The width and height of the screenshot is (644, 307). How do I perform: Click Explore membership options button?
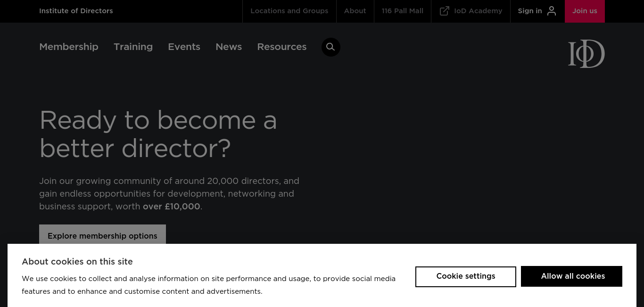point(102,234)
